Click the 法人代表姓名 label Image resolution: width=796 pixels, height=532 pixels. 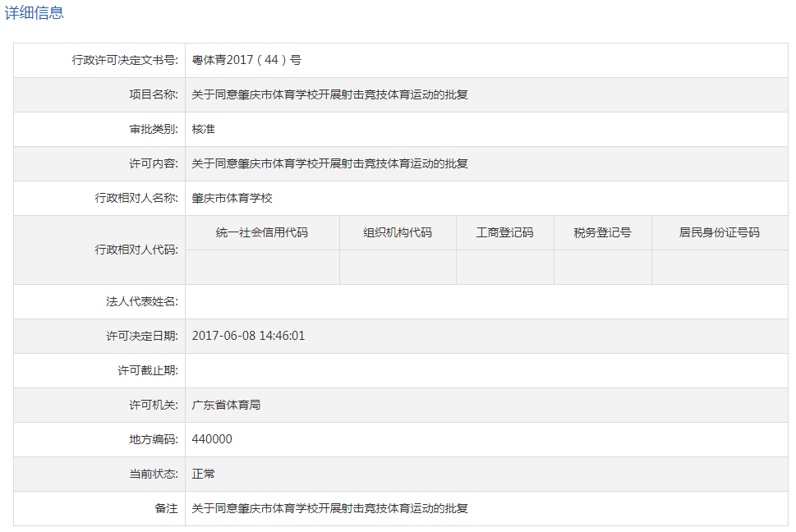136,301
